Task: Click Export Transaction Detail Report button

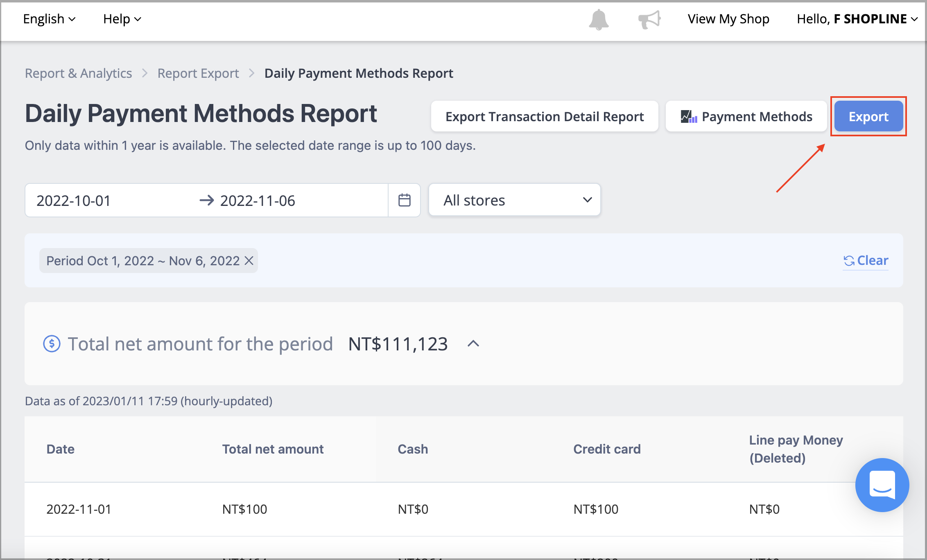Action: 545,117
